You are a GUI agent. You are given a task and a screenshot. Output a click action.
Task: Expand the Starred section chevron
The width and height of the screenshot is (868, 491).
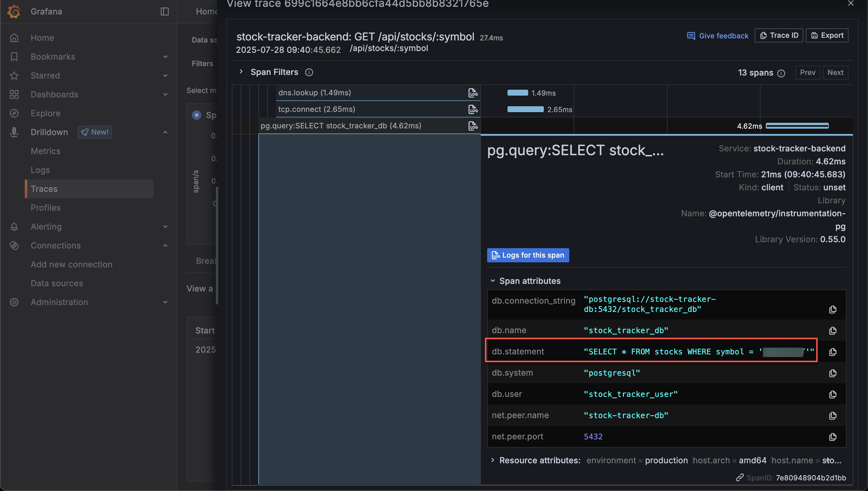165,76
